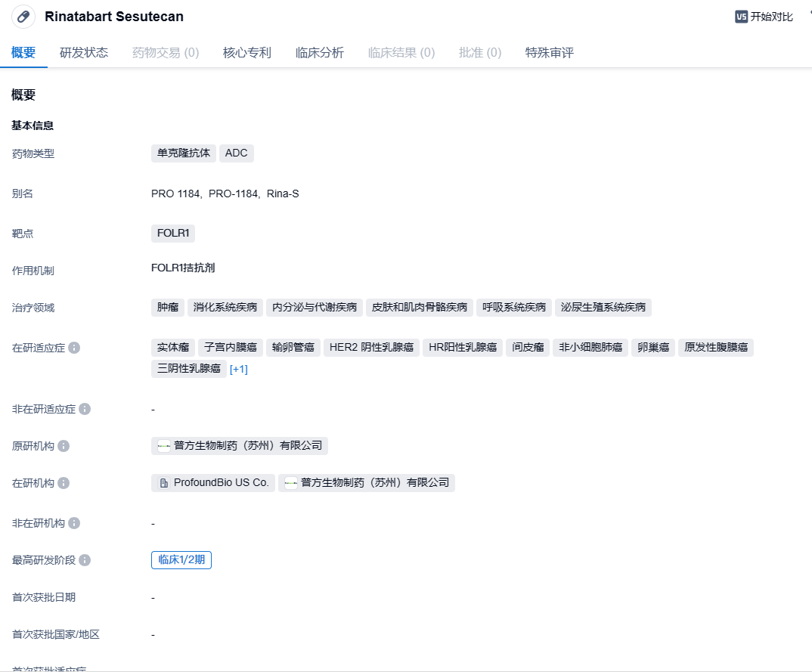Image resolution: width=812 pixels, height=672 pixels.
Task: Switch to the 研发状态 tab
Action: coord(84,52)
